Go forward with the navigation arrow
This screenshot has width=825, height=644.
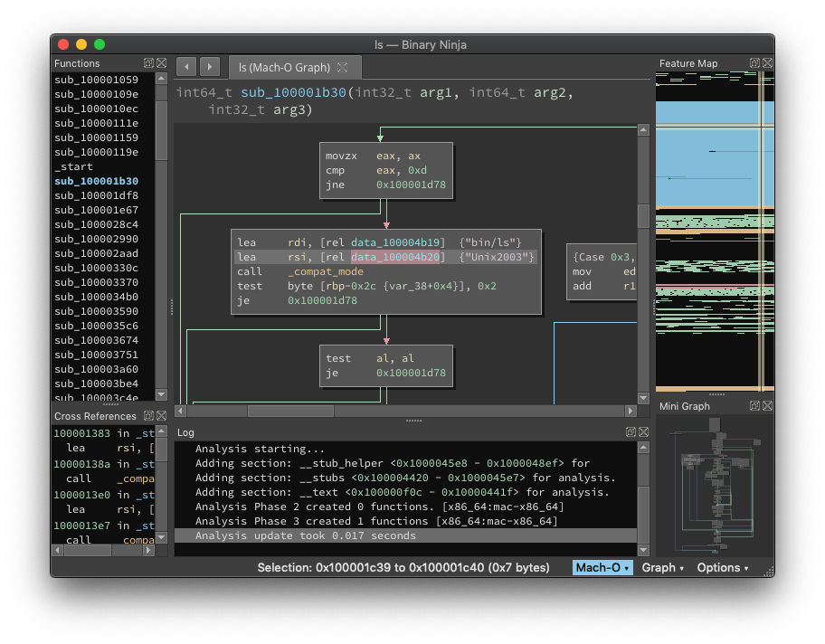(x=210, y=67)
